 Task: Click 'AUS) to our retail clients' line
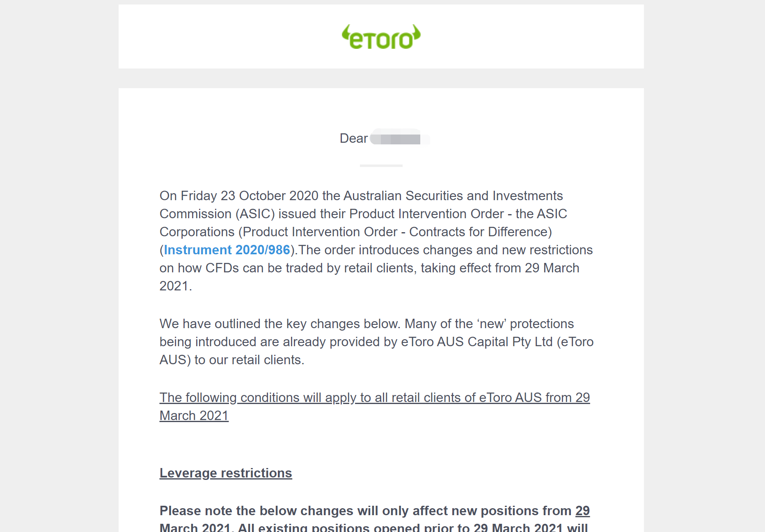(232, 360)
